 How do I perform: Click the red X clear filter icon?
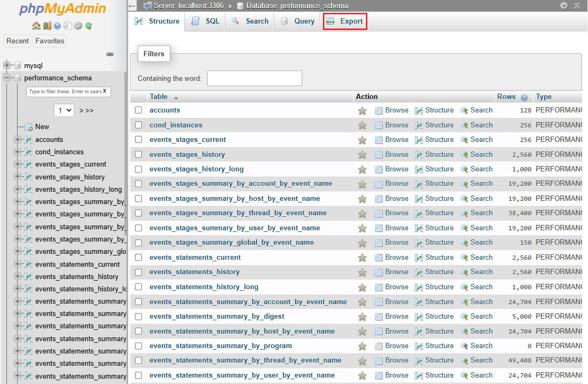[104, 91]
